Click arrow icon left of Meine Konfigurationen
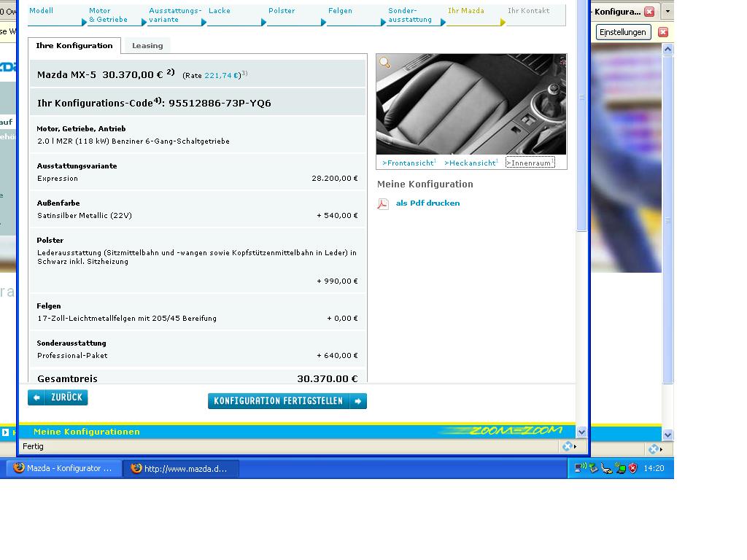Viewport: 747px width, 560px height. pyautogui.click(x=6, y=432)
